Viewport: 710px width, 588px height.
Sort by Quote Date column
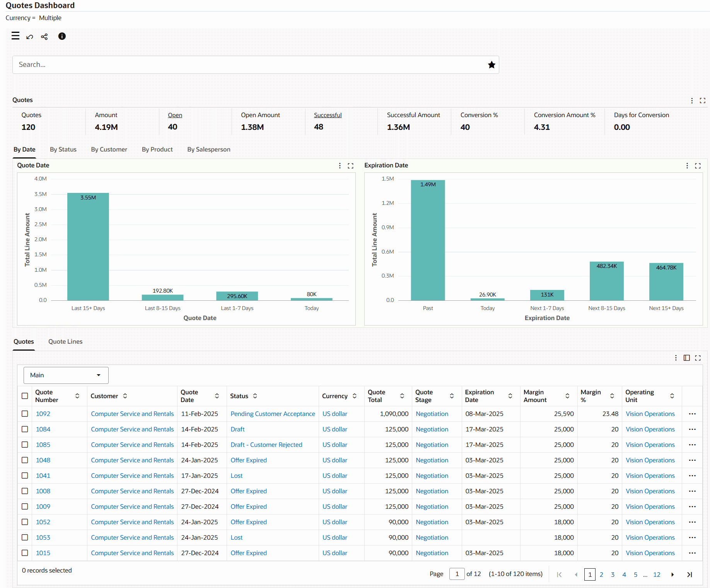(217, 396)
